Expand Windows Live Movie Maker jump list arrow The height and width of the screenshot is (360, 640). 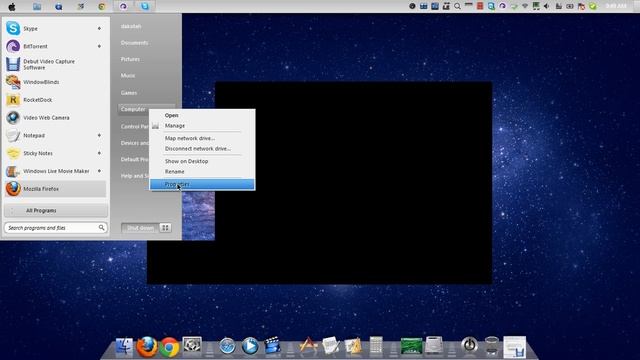pyautogui.click(x=99, y=171)
